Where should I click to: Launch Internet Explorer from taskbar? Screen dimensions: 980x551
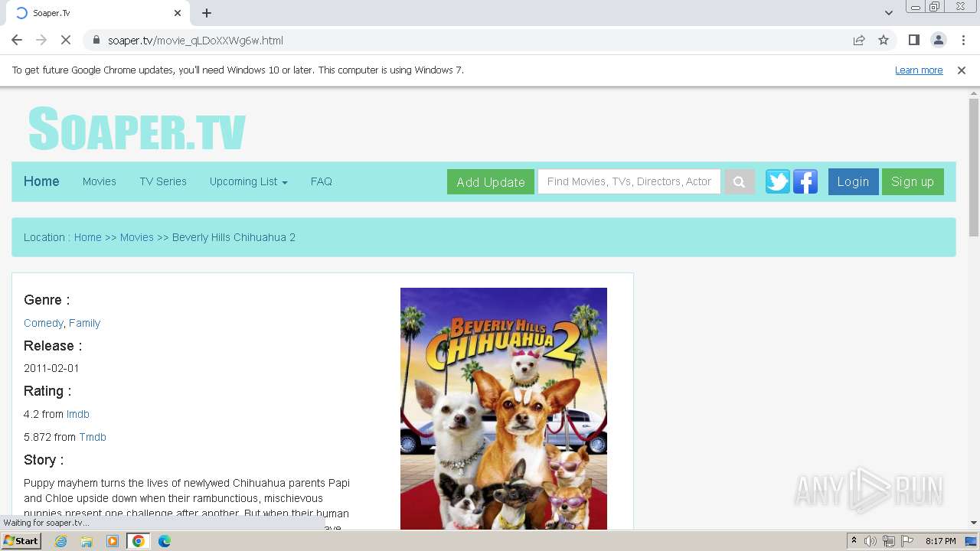pos(60,541)
